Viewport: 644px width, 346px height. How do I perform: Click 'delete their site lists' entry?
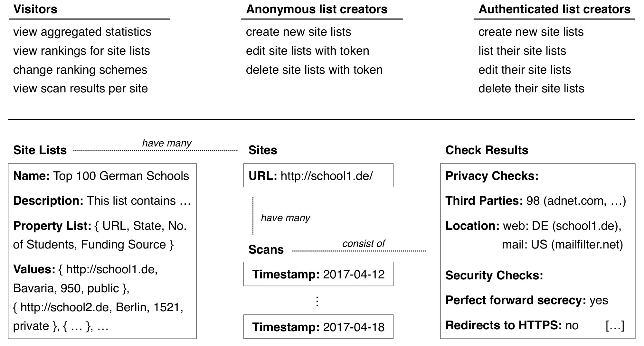531,89
